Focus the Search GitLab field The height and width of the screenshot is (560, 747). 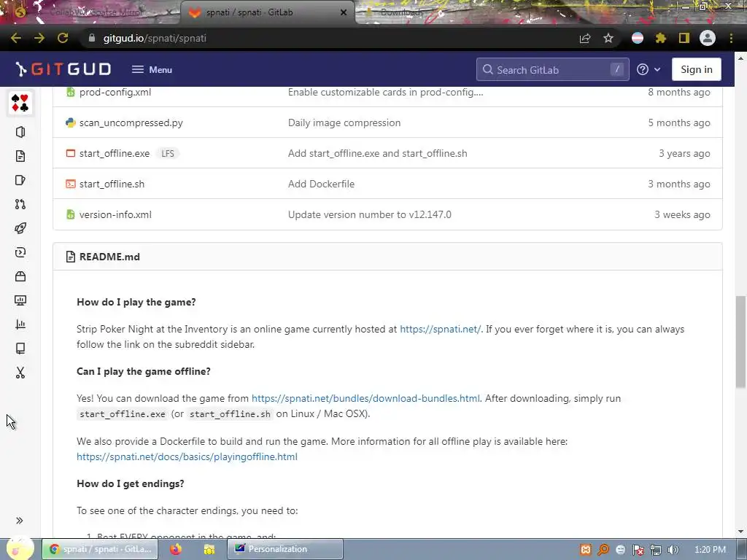553,69
